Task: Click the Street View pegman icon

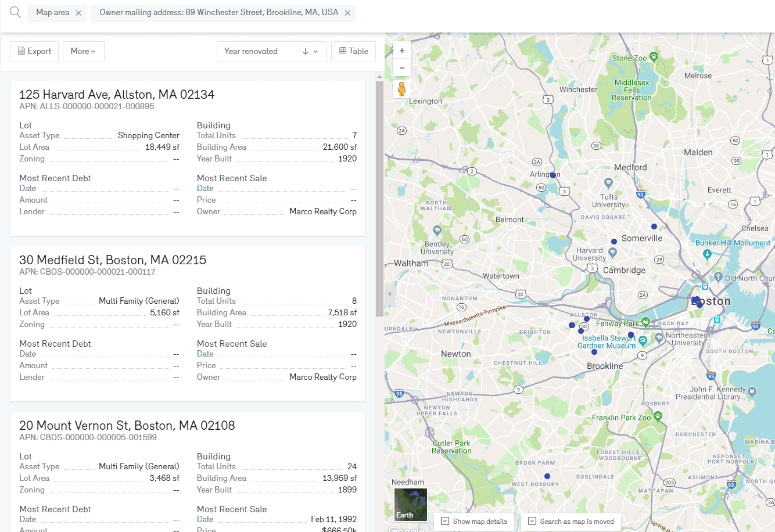Action: pyautogui.click(x=401, y=89)
